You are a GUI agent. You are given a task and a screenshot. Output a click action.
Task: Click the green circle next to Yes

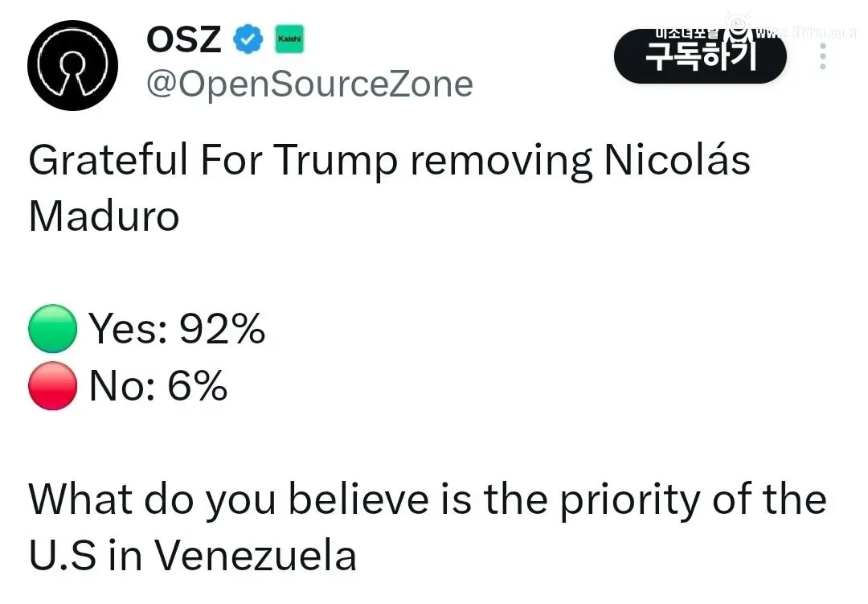(x=51, y=328)
